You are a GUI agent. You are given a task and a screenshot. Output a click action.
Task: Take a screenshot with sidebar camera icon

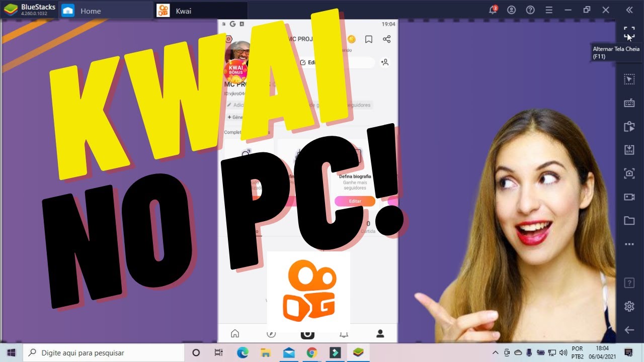pyautogui.click(x=629, y=173)
